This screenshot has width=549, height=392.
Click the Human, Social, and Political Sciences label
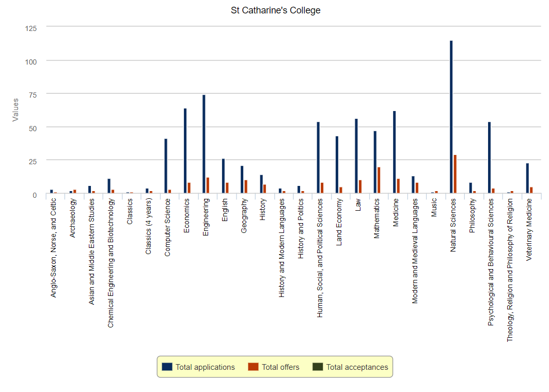[x=320, y=258]
